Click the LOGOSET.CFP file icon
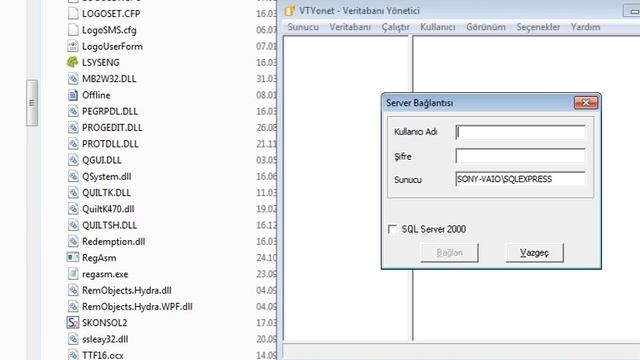Image resolution: width=640 pixels, height=360 pixels. point(73,13)
